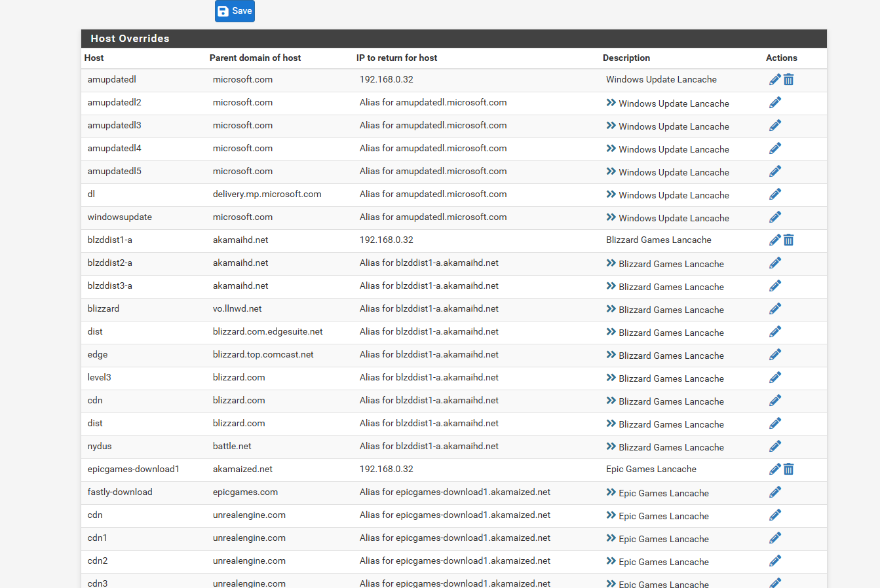Image resolution: width=880 pixels, height=588 pixels.
Task: Select the vo.llnwd.net domain cell
Action: 237,308
